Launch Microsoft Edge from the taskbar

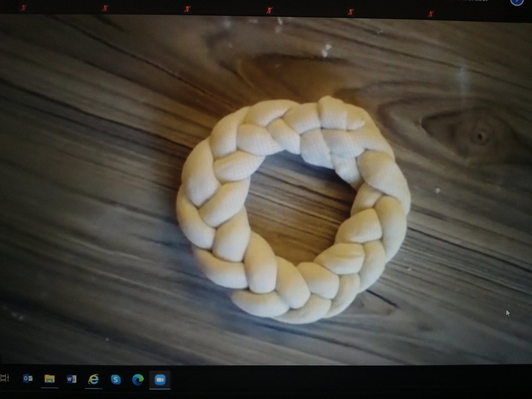[138, 379]
